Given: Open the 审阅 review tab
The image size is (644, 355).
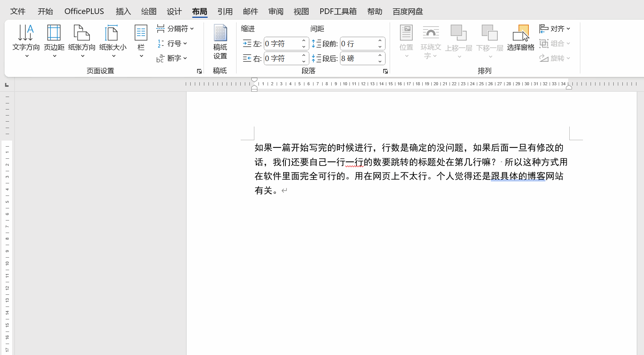Looking at the screenshot, I should 276,11.
